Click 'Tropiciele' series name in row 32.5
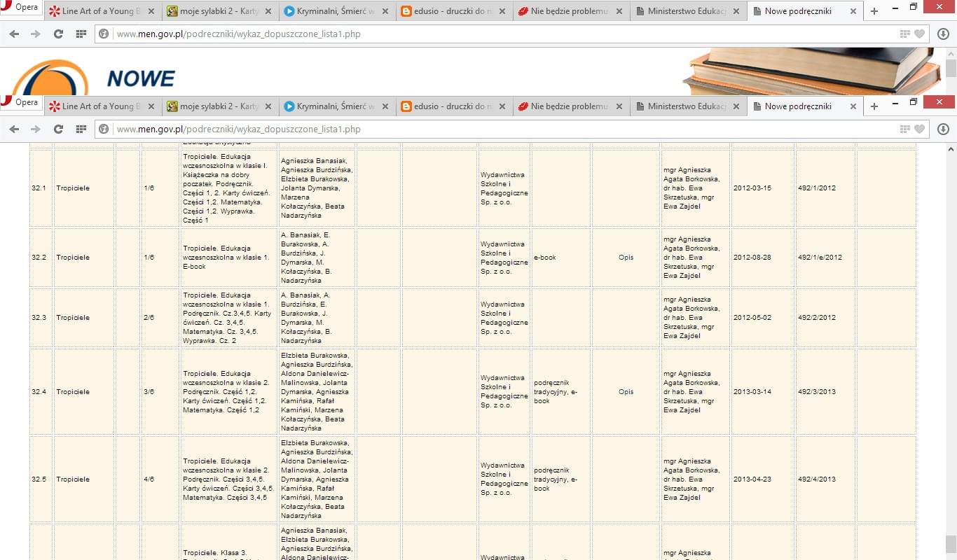Viewport: 957px width, 560px height. pos(73,479)
